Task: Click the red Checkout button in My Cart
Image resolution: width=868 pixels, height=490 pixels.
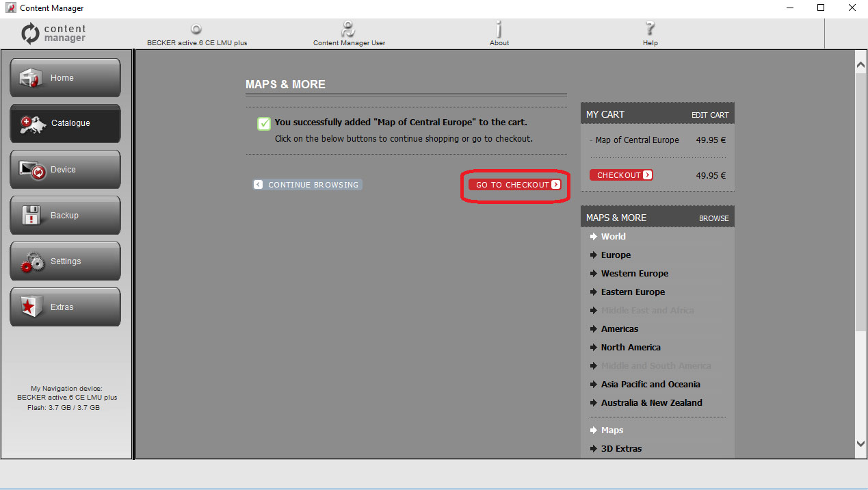Action: click(621, 175)
